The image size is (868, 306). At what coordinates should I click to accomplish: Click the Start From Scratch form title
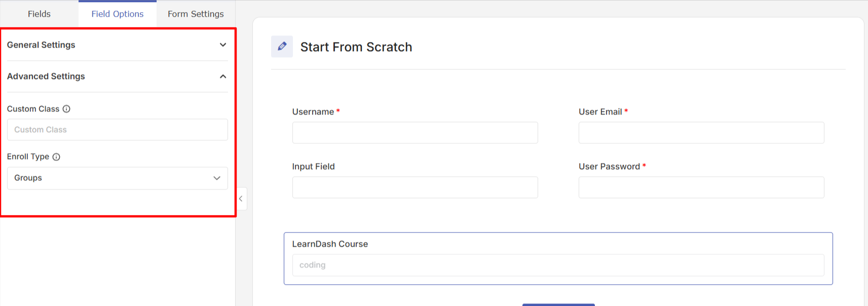coord(356,47)
